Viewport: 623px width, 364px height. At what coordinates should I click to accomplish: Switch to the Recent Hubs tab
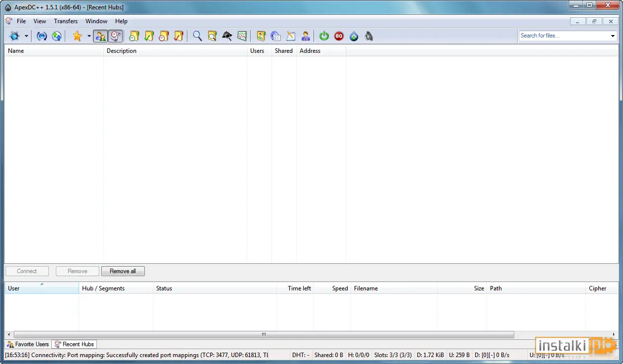[74, 344]
